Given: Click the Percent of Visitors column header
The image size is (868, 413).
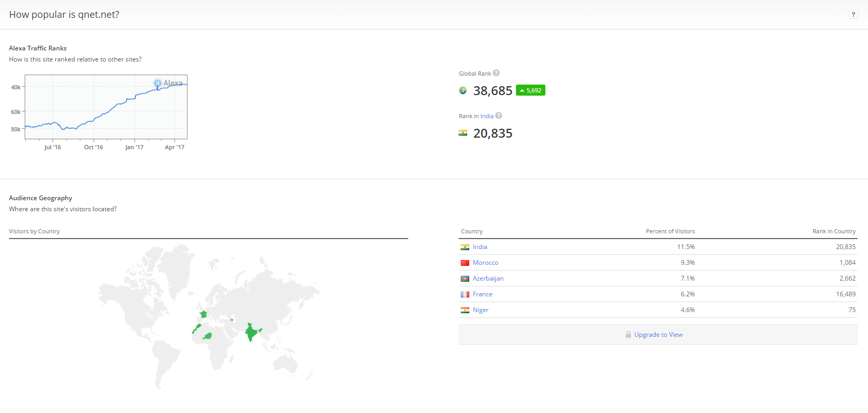Looking at the screenshot, I should [x=670, y=231].
